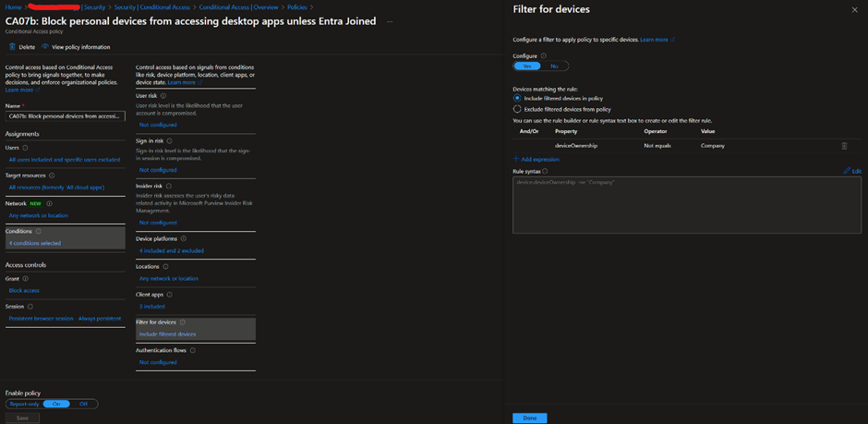Screen dimensions: 868x424
Task: Click the info icon next to Locations
Action: coord(165,266)
